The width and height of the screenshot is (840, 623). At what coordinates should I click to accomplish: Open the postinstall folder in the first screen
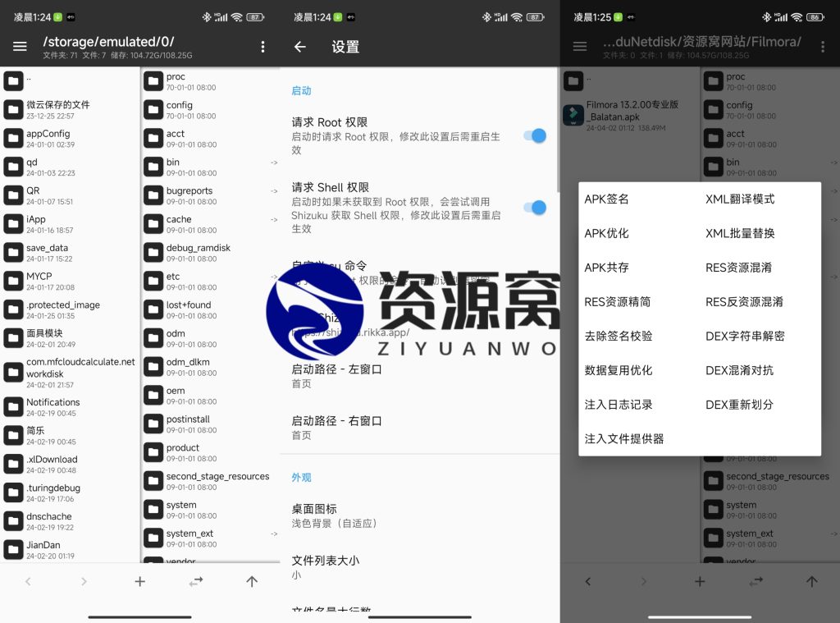coord(211,424)
